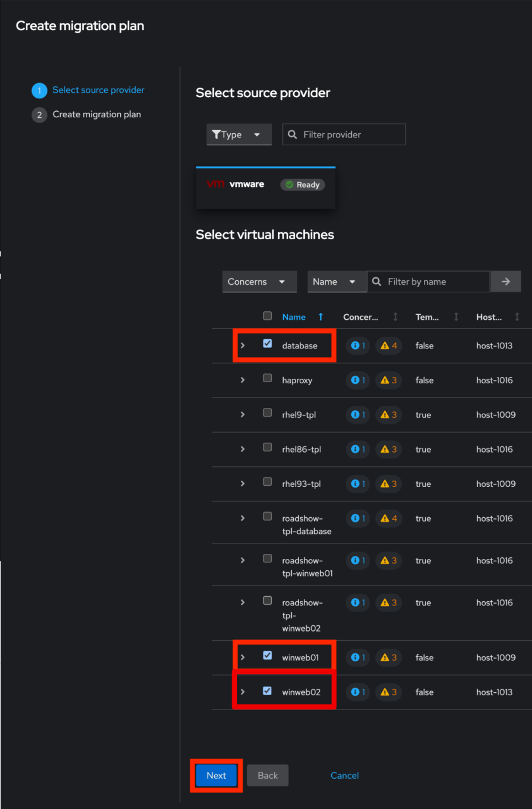This screenshot has width=532, height=809.
Task: Click the Concerns column sort icon
Action: 395,317
